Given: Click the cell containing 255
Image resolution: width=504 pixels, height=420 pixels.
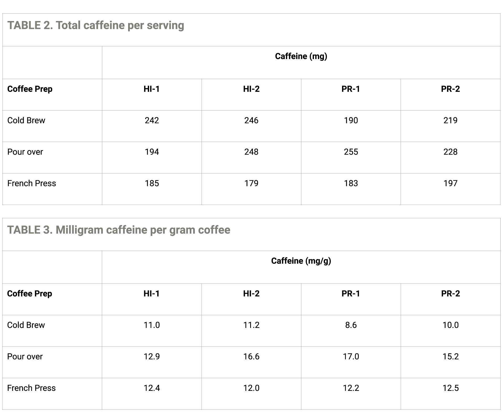Looking at the screenshot, I should (x=351, y=157).
